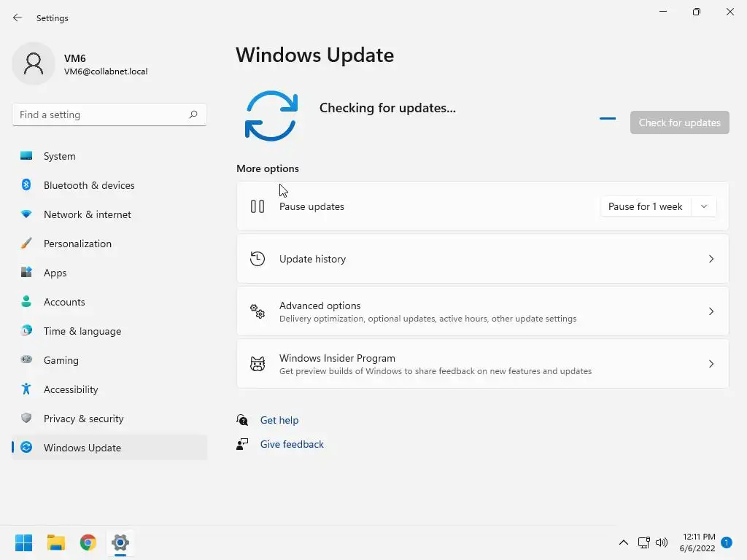Click the pause bars icon

(x=258, y=206)
